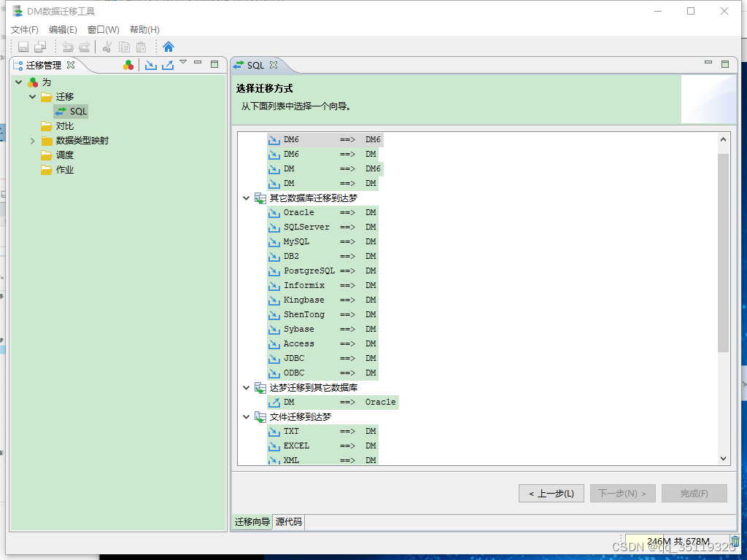747x560 pixels.
Task: Select DB2 ==> DM migration
Action: (x=323, y=257)
